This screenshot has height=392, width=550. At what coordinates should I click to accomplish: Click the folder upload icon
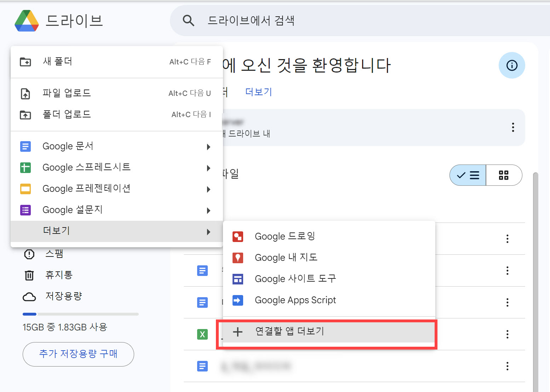pyautogui.click(x=25, y=115)
